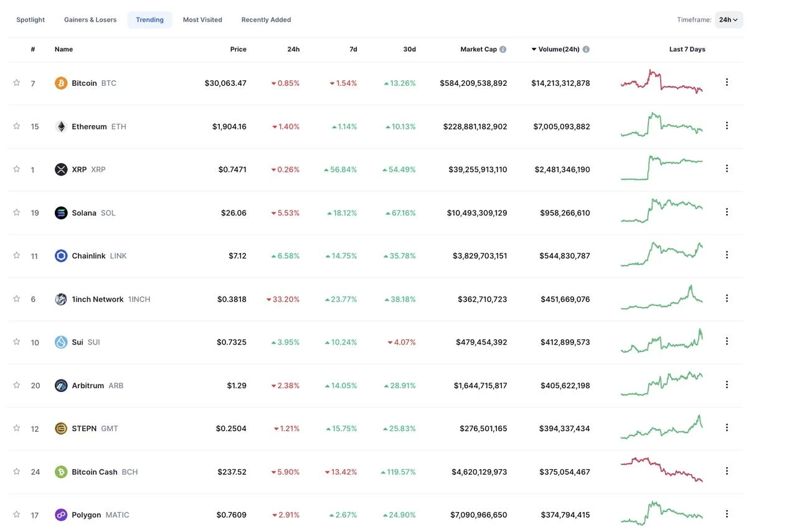
Task: Open the three-dot menu for Ethereum
Action: click(727, 126)
